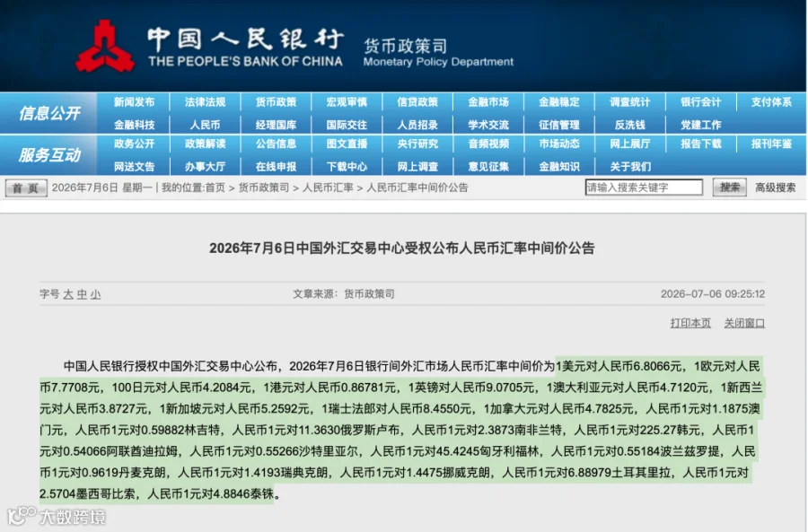This screenshot has height=532, width=808.
Task: Click 文章来源: 货币政策司 label
Action: click(344, 294)
